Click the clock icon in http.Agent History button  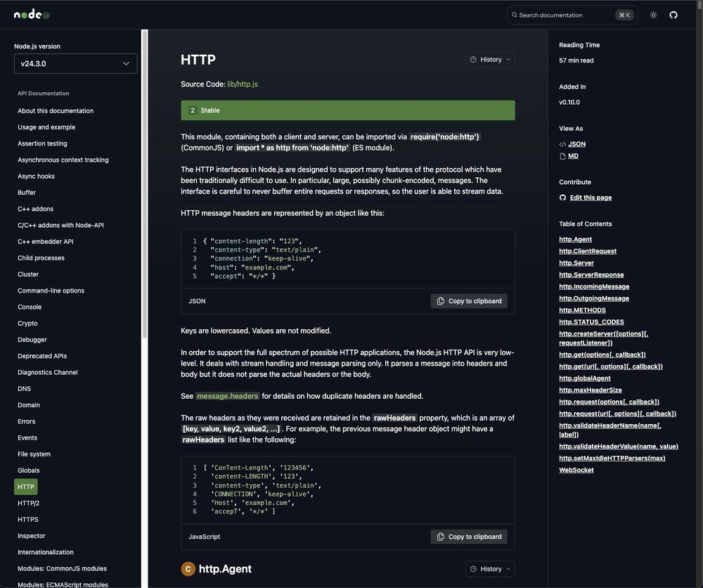(x=473, y=569)
